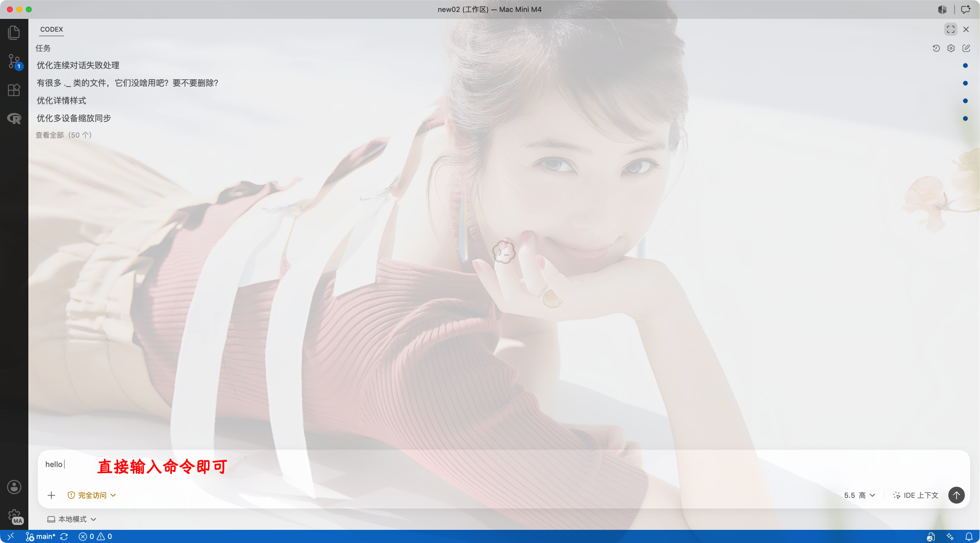The image size is (980, 543).
Task: Click the main* branch in status bar
Action: pos(40,536)
